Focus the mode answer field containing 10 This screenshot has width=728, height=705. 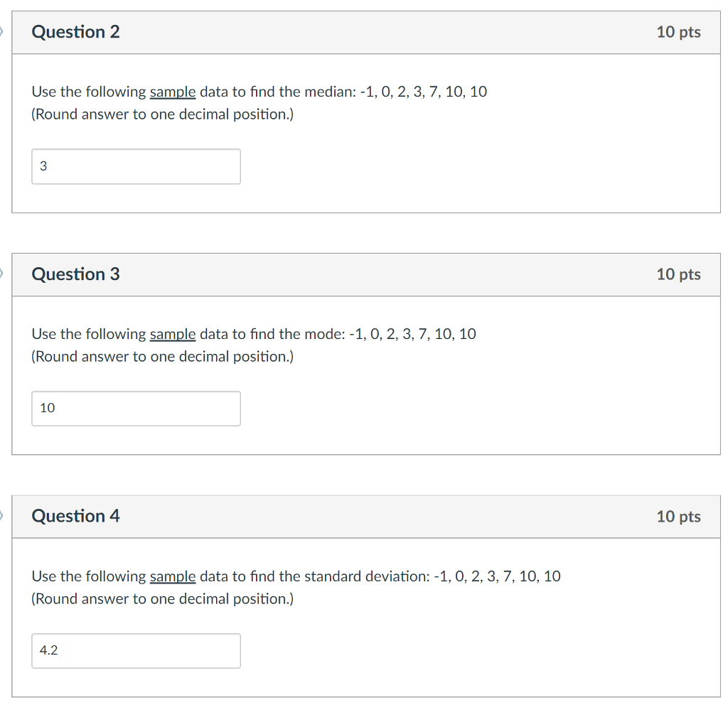pos(136,409)
